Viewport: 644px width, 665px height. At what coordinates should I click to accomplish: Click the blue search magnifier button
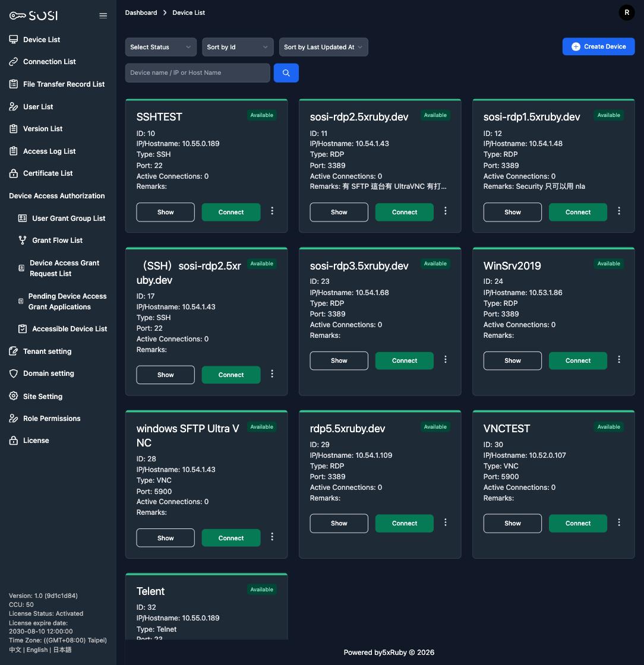point(286,73)
